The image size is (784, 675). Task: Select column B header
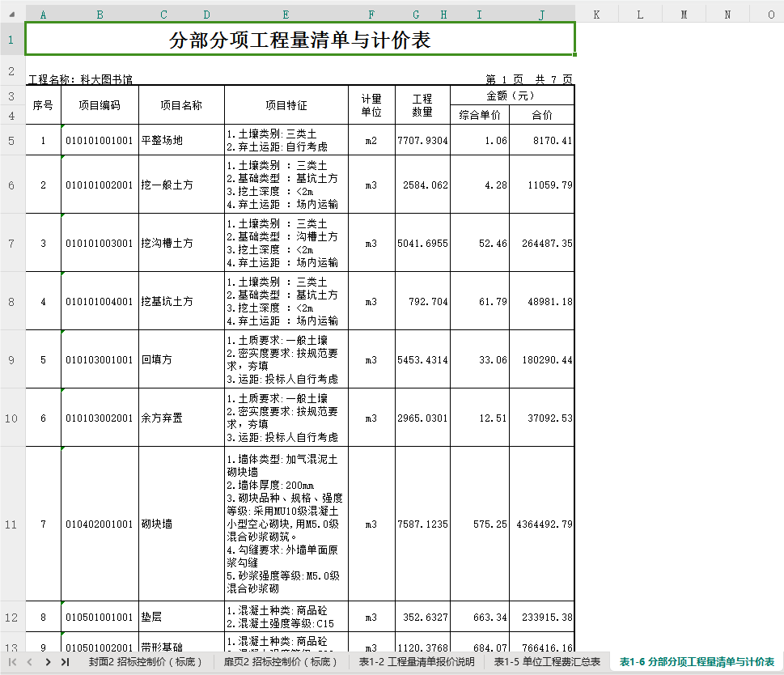tap(100, 15)
